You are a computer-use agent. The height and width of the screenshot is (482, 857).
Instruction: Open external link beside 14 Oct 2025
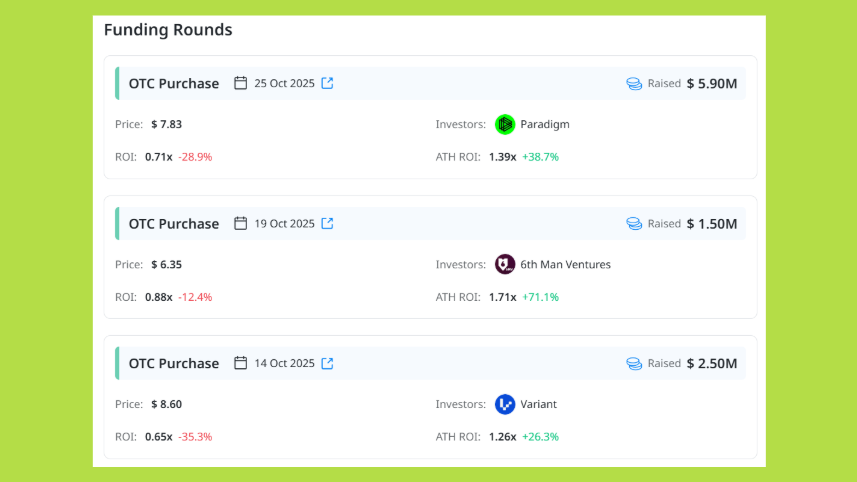click(327, 363)
